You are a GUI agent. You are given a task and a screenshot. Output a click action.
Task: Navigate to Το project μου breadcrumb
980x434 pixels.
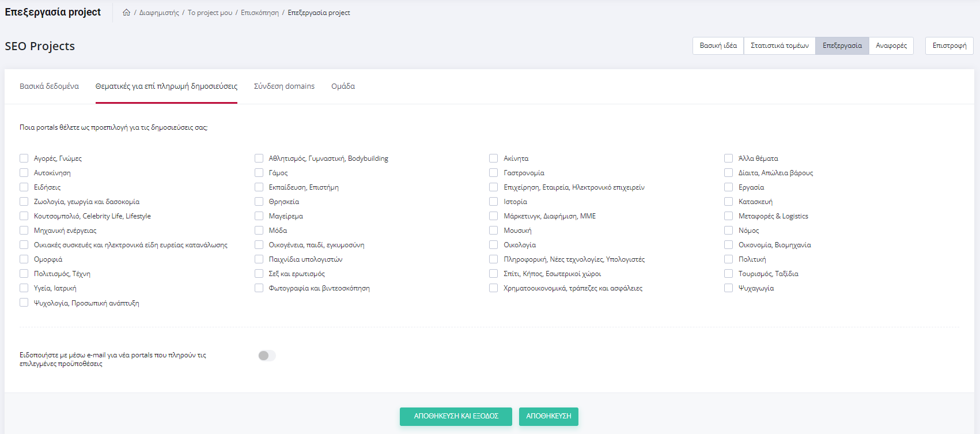coord(210,13)
